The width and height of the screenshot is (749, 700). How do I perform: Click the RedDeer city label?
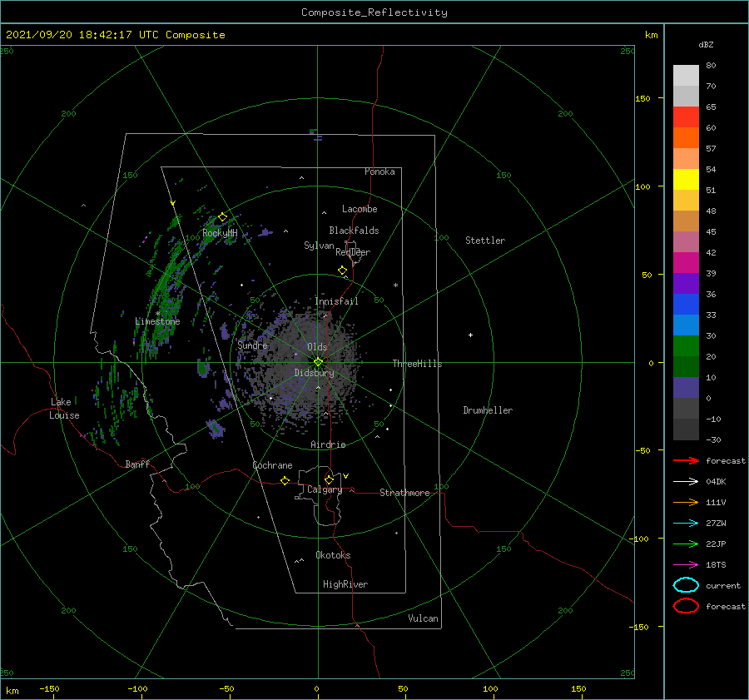[353, 252]
